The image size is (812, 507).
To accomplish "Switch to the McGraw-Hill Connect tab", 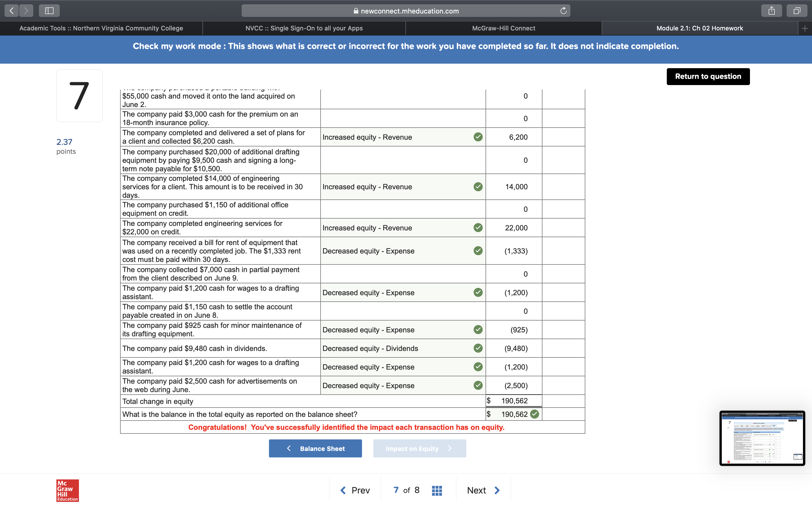I will pos(503,28).
